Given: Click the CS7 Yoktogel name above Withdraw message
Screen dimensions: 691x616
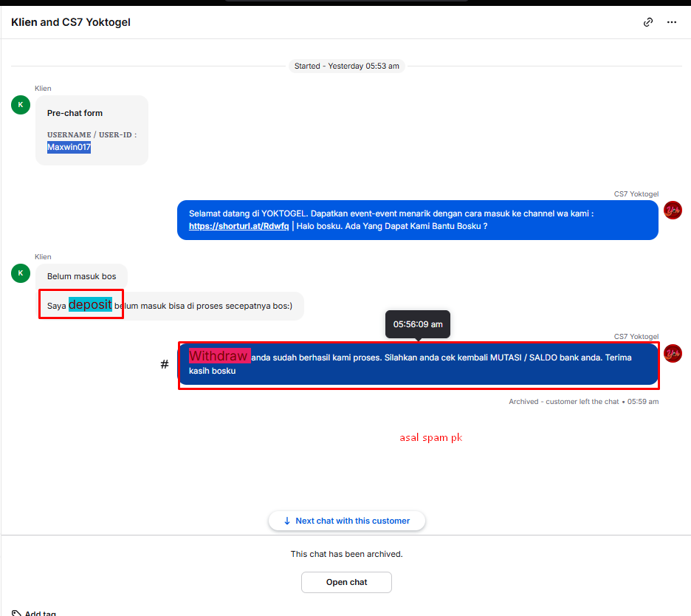Looking at the screenshot, I should 636,337.
